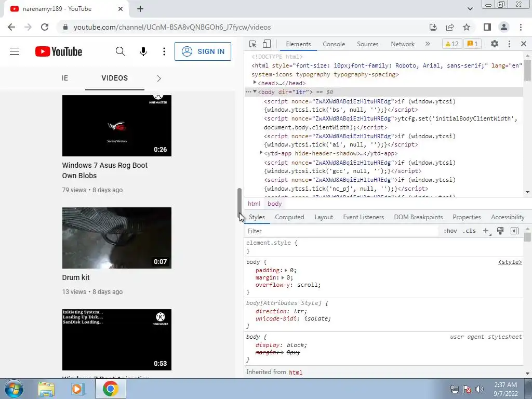Open the Styles sidebar tab
532x399 pixels.
(257, 217)
